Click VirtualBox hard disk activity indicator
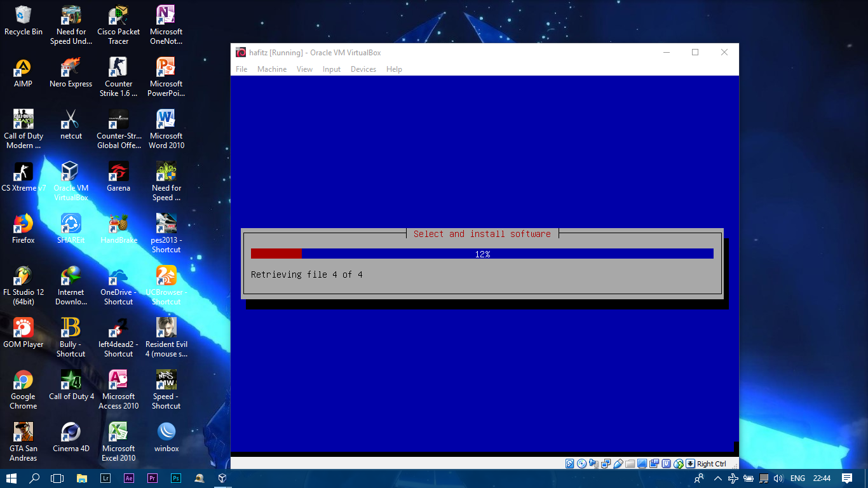This screenshot has width=868, height=488. point(569,464)
